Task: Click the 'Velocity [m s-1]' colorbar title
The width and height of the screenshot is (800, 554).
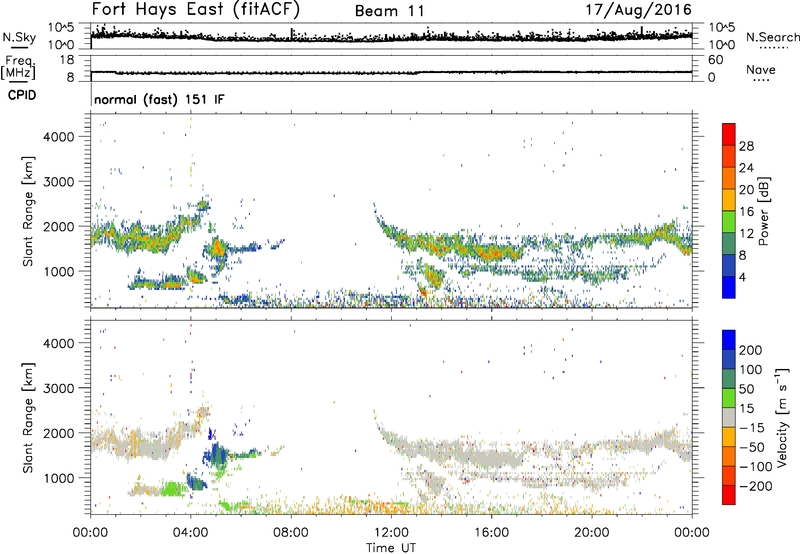Action: click(x=782, y=418)
